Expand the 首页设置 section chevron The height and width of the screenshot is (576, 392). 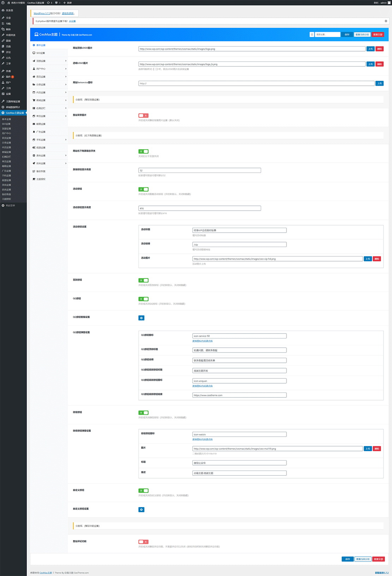pos(66,77)
